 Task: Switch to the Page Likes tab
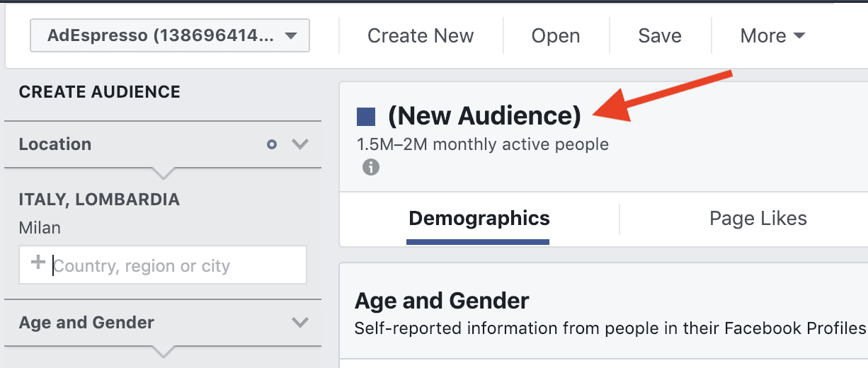758,219
